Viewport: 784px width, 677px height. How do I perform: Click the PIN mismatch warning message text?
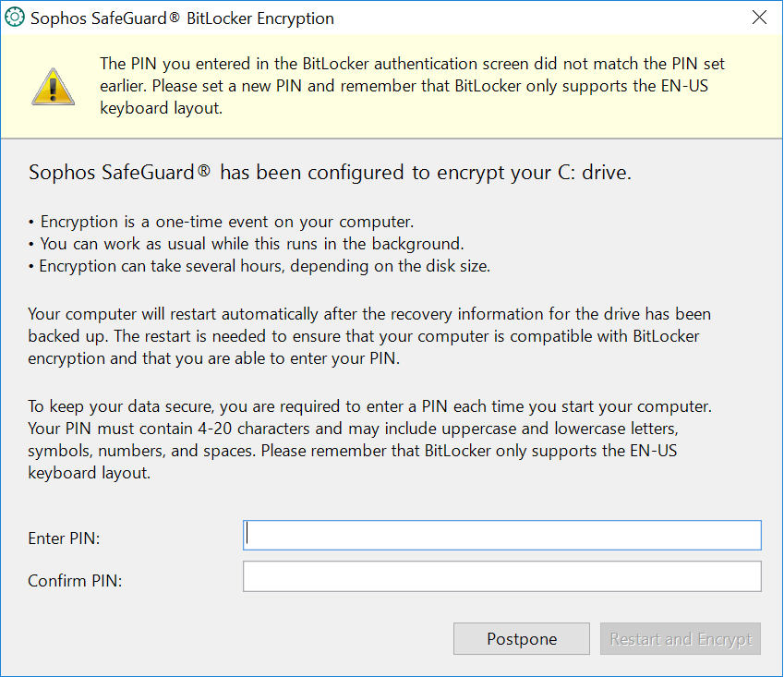[x=412, y=86]
